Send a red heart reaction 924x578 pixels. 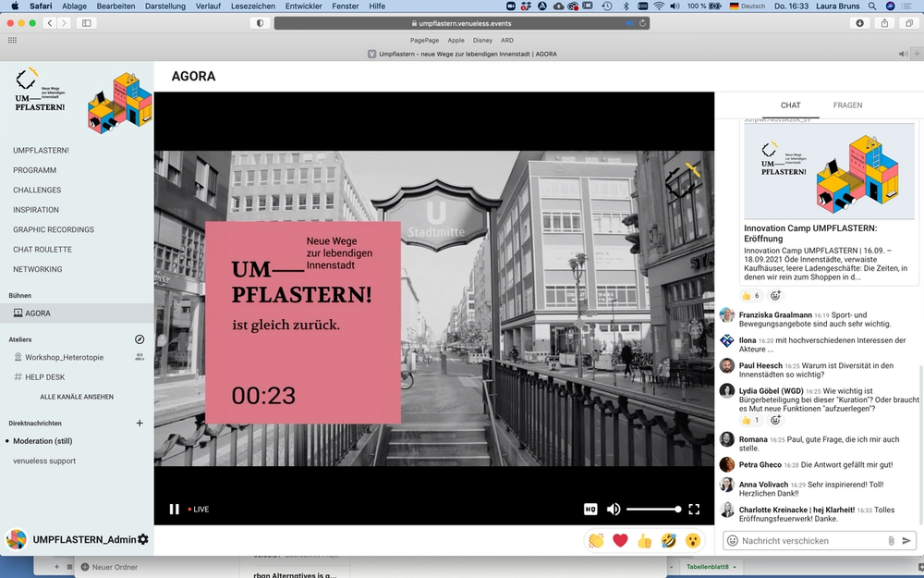[620, 540]
